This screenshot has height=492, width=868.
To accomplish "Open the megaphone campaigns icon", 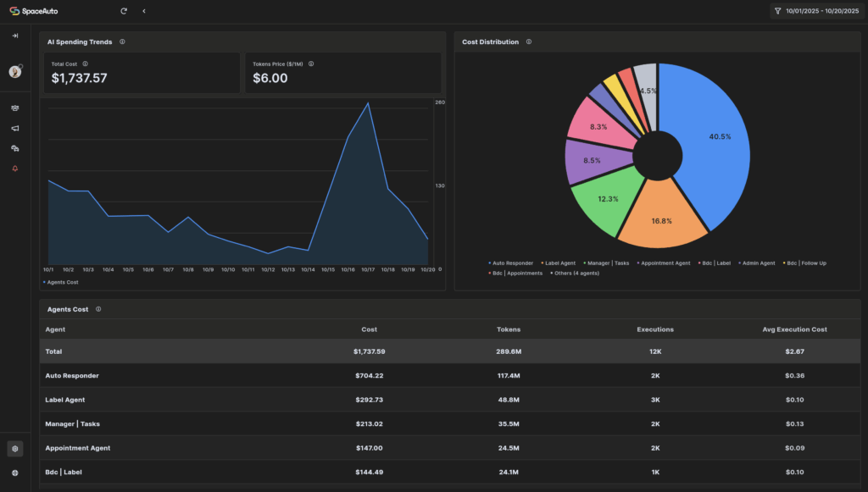I will coord(15,128).
